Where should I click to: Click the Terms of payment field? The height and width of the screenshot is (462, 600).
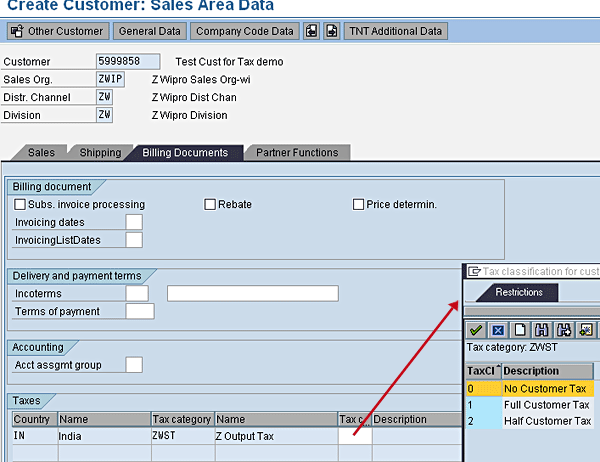tap(140, 311)
